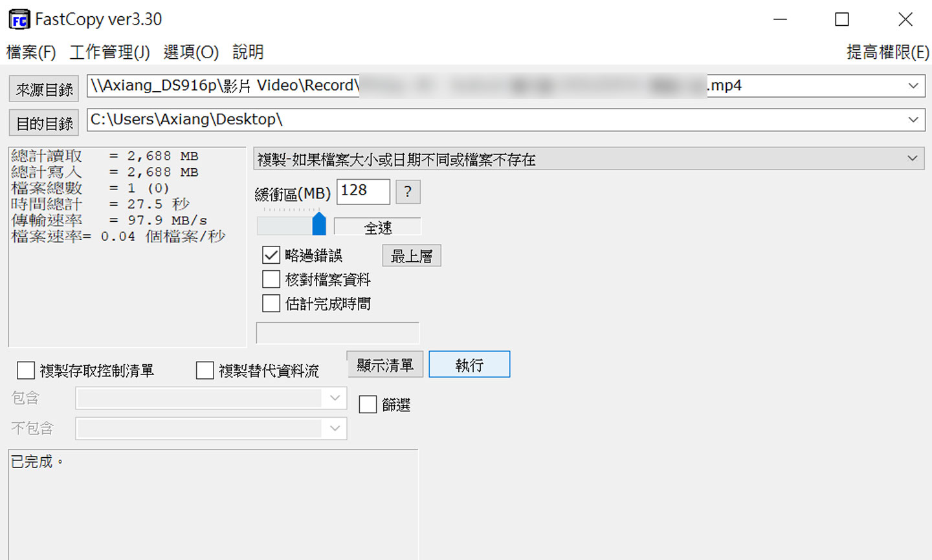932x560 pixels.
Task: Expand the 包含 include filter dropdown
Action: 335,398
